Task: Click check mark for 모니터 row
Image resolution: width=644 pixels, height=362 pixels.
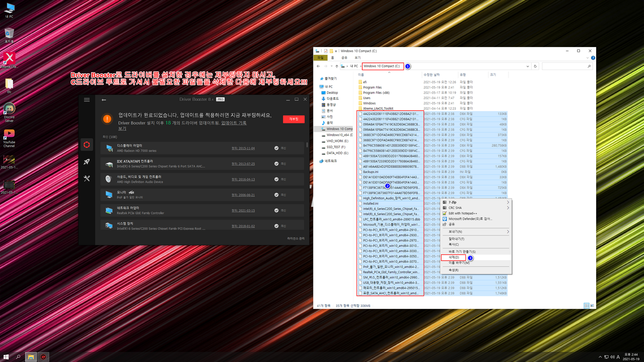Action: pyautogui.click(x=276, y=195)
